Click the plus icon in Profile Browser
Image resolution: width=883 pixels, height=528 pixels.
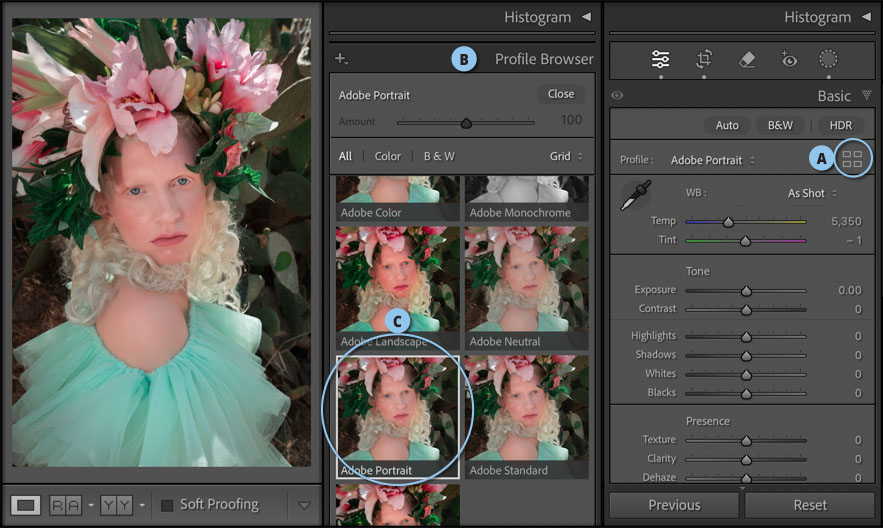341,58
